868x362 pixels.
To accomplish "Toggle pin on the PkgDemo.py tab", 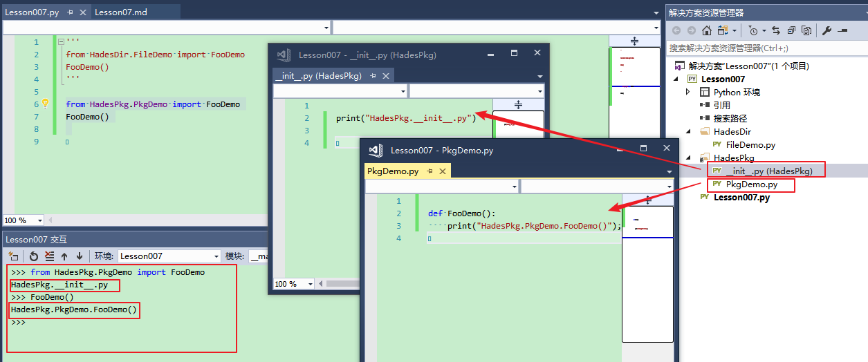I will [430, 171].
